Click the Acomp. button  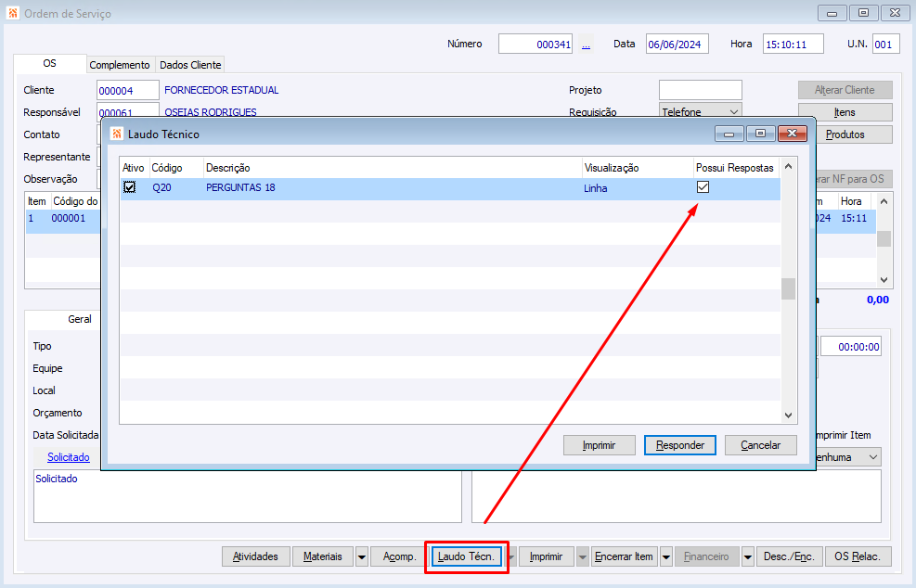click(x=400, y=556)
